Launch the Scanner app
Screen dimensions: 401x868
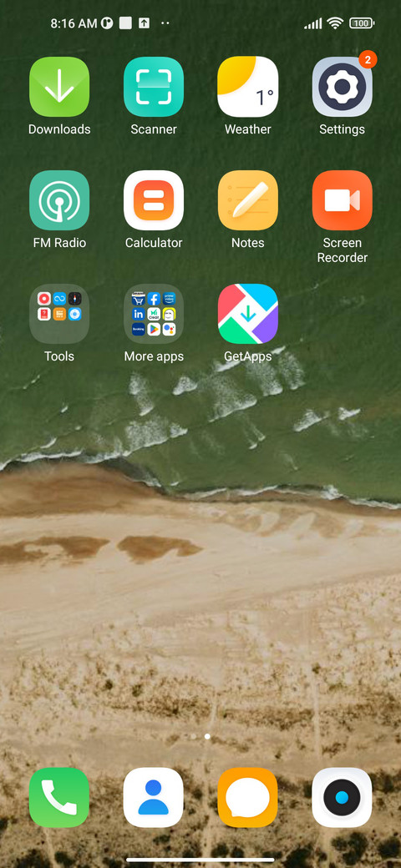154,87
